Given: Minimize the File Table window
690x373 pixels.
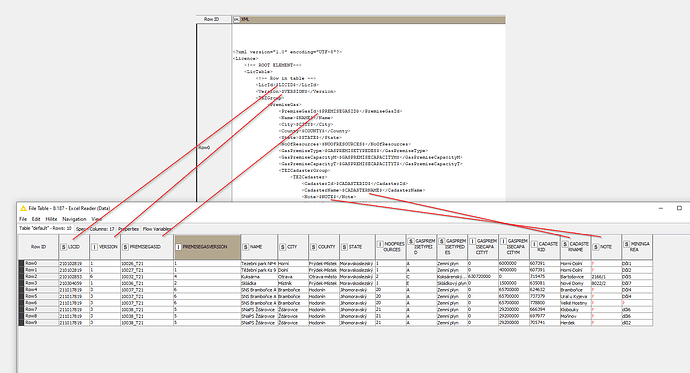Looking at the screenshot, I should point(661,208).
